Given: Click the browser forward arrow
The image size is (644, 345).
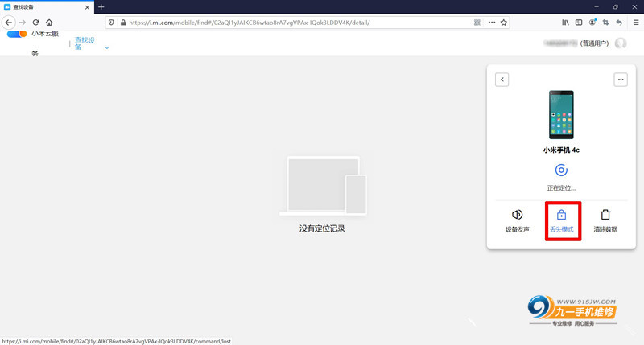Looking at the screenshot, I should click(23, 23).
